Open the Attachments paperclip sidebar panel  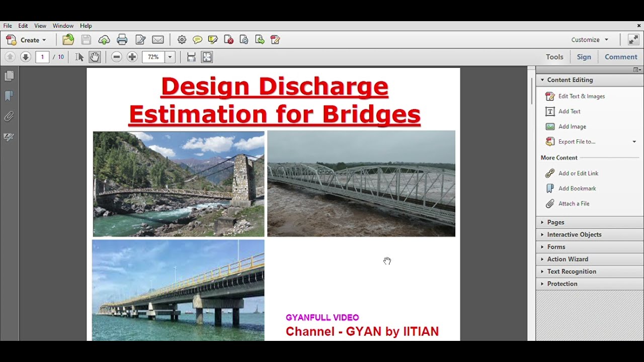tap(9, 117)
